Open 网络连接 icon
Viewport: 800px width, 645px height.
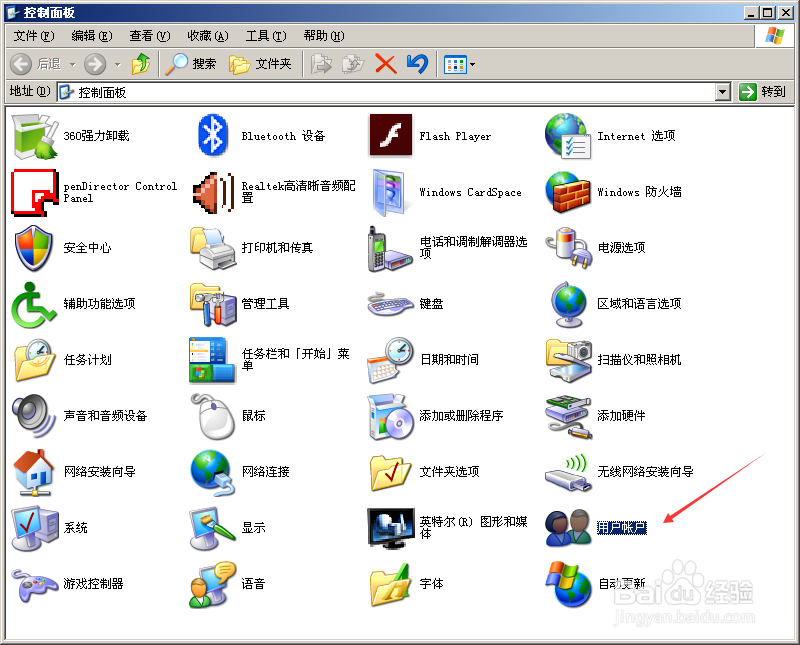pyautogui.click(x=212, y=473)
